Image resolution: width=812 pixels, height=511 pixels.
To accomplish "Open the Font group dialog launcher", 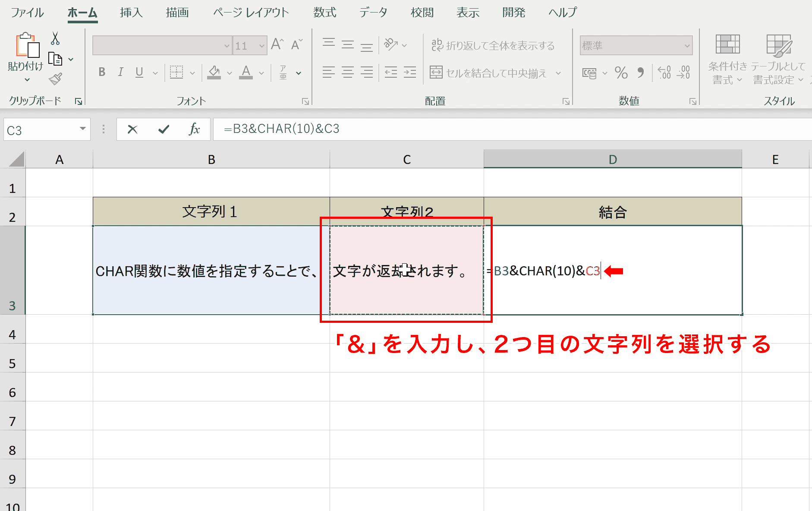I will [305, 101].
